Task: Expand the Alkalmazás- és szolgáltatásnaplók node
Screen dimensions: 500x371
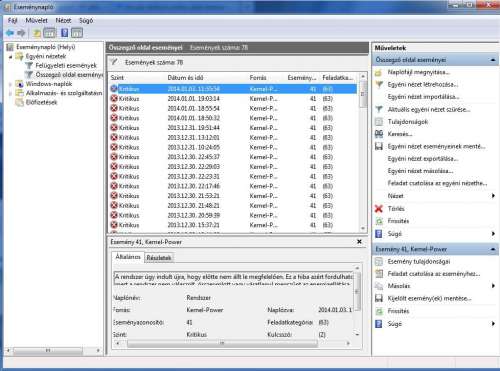Action: coord(10,94)
